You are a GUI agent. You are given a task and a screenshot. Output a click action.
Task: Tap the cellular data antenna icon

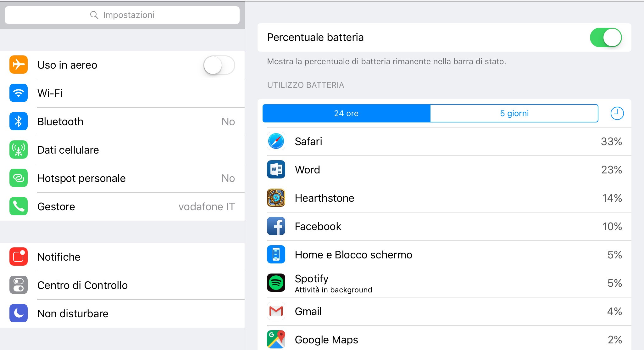[x=19, y=150]
